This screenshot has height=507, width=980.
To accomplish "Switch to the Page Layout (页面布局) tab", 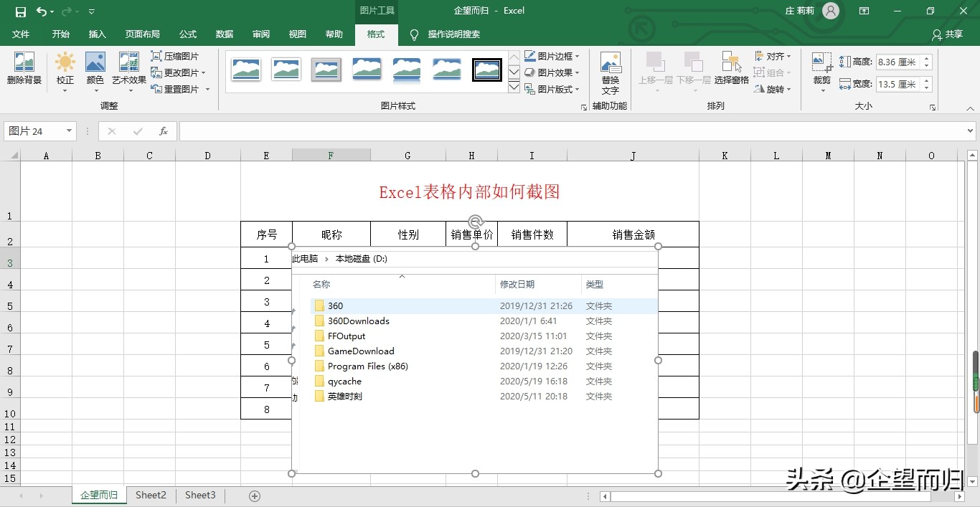I will pyautogui.click(x=142, y=34).
